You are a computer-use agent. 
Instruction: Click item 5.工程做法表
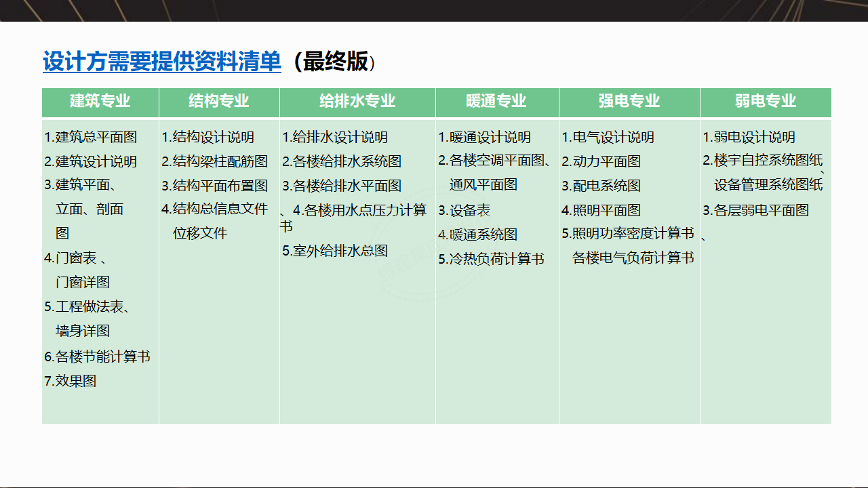[x=84, y=306]
